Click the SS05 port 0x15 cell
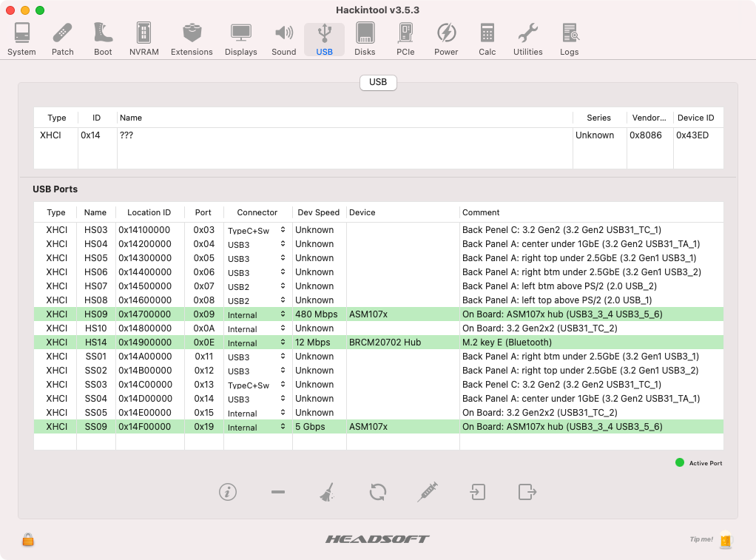The image size is (756, 560). tap(203, 413)
